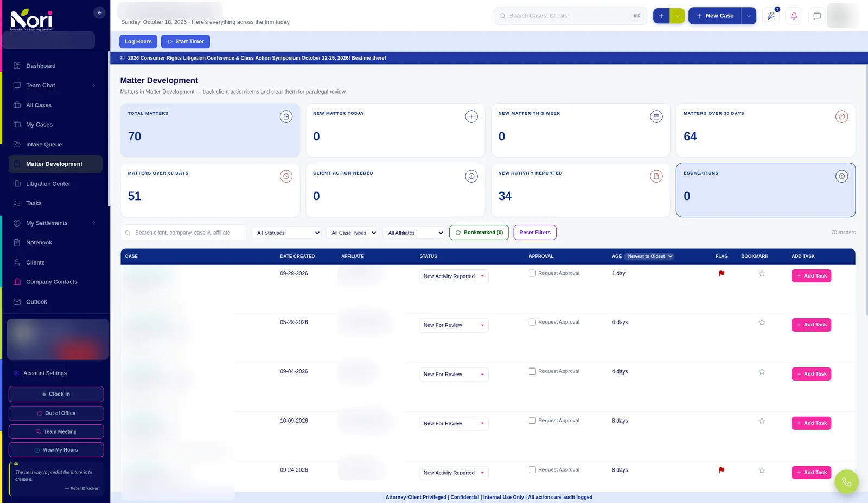Click Add Task for the 05-28-2026 case
Image resolution: width=868 pixels, height=503 pixels.
[811, 325]
